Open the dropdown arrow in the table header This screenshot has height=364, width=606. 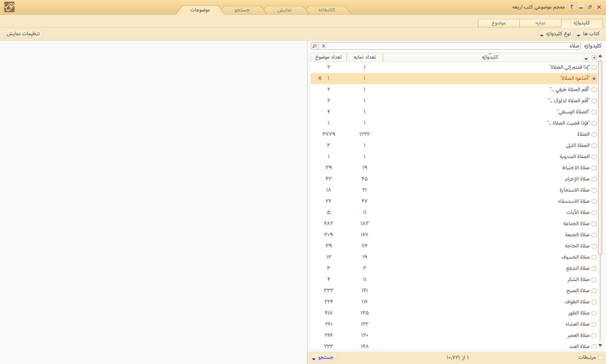586,58
